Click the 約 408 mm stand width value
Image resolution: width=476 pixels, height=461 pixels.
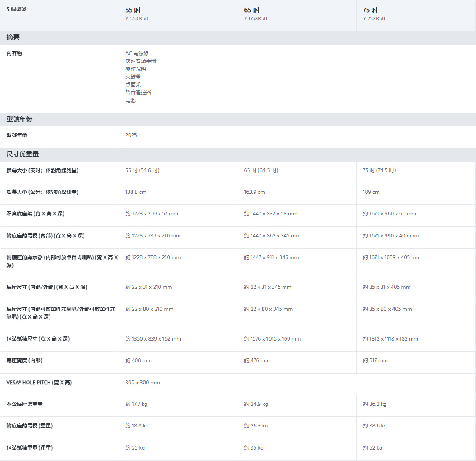(138, 360)
